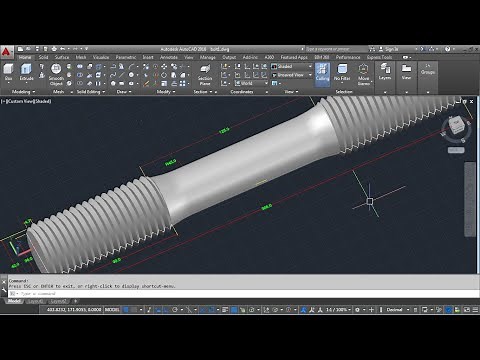This screenshot has width=480, height=360.
Task: Click the Plot printer icon
Action: [54, 49]
